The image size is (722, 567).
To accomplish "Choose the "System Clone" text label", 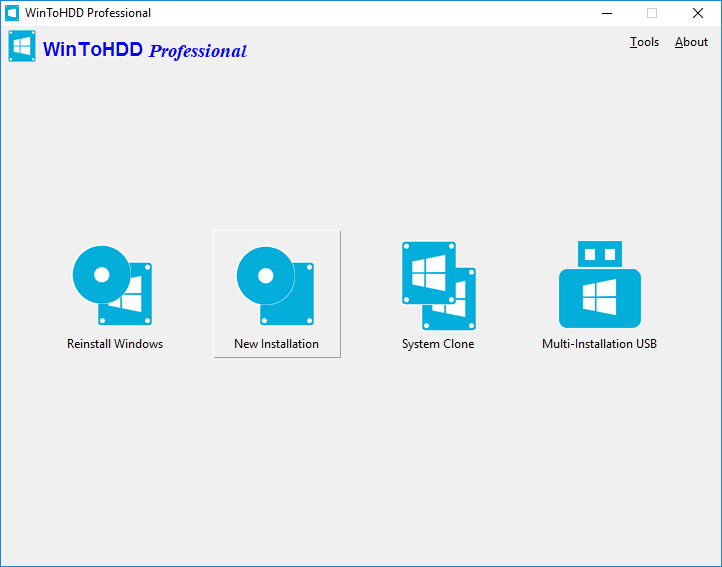I will coord(438,344).
